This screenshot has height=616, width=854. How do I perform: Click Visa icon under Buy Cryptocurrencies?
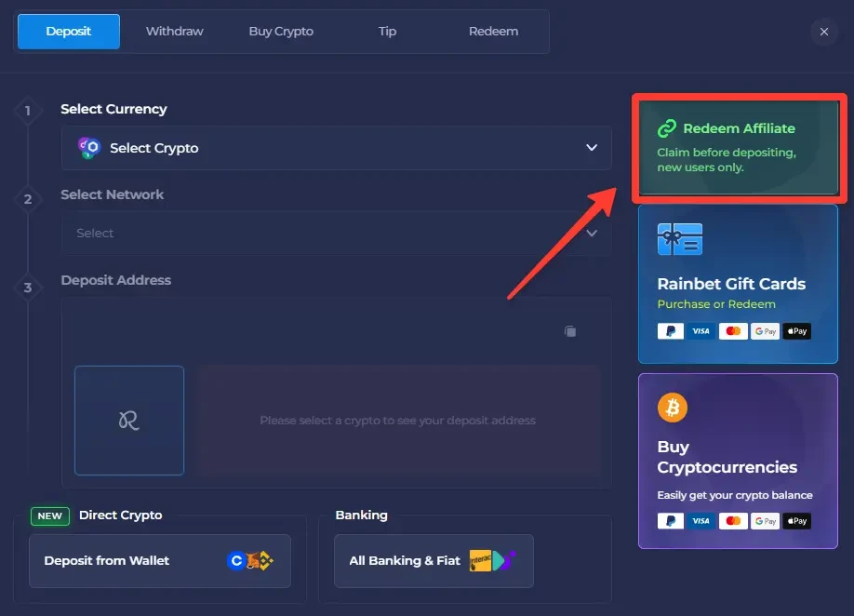(701, 521)
